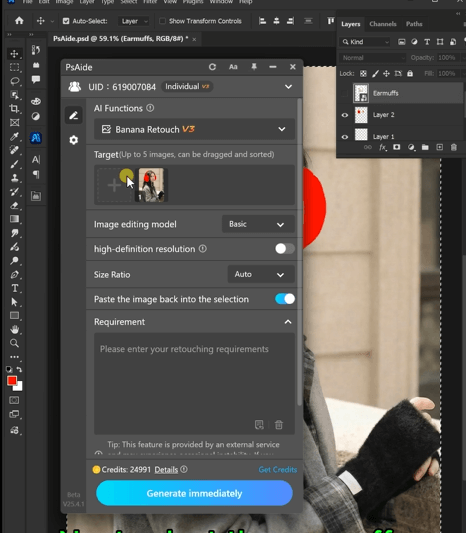The width and height of the screenshot is (466, 533).
Task: Delete layer with Layers panel trash icon
Action: point(453,147)
